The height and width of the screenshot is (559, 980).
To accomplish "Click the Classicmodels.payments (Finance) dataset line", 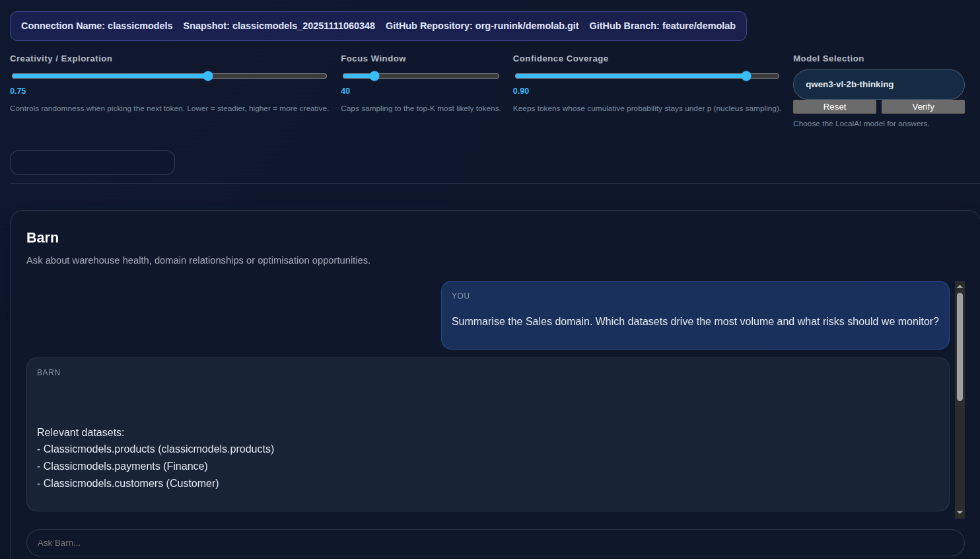I will [123, 466].
